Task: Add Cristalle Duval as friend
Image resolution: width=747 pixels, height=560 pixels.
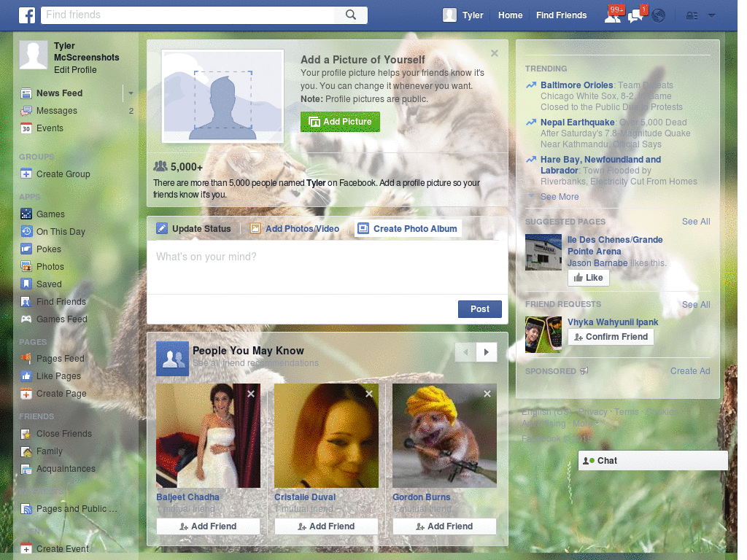Action: pos(326,526)
